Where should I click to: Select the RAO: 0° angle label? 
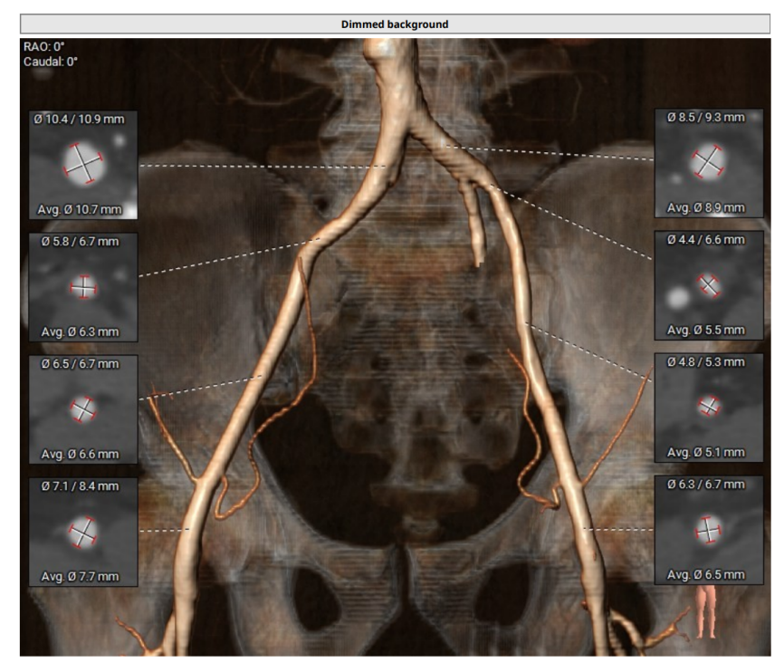pyautogui.click(x=44, y=46)
